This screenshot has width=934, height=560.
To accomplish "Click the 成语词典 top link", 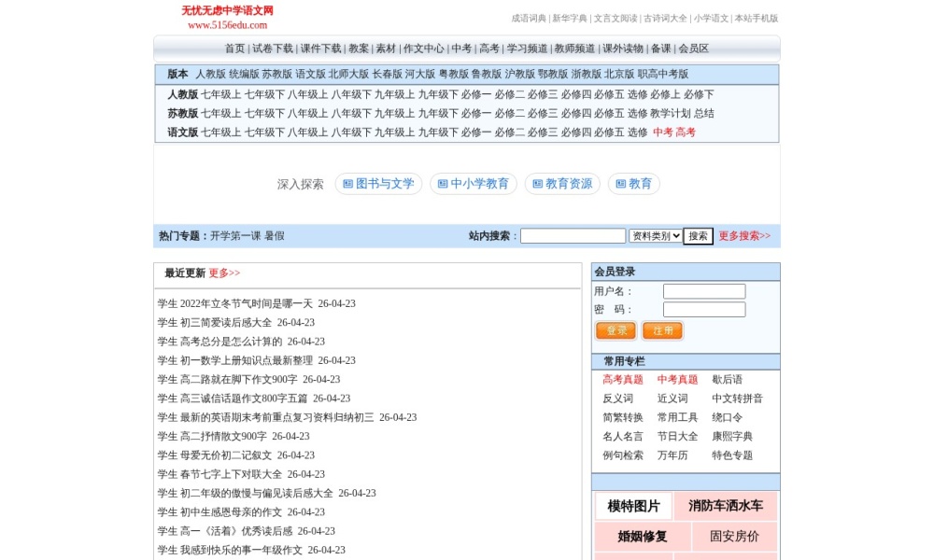I will pos(529,19).
